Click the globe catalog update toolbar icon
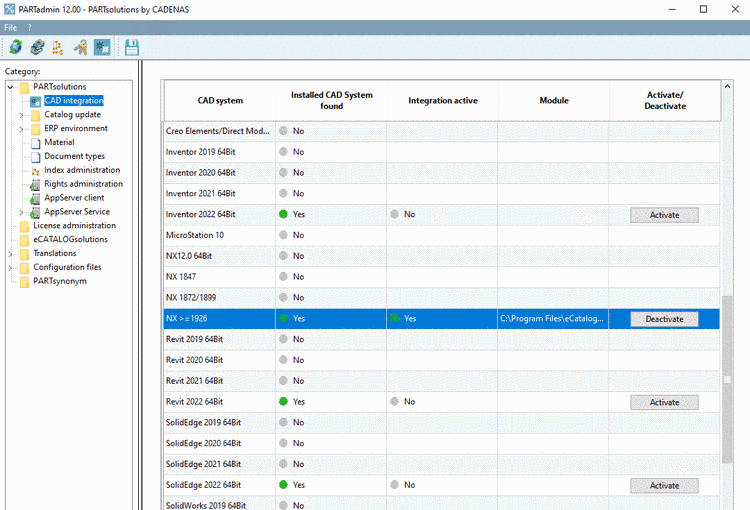 [16, 47]
